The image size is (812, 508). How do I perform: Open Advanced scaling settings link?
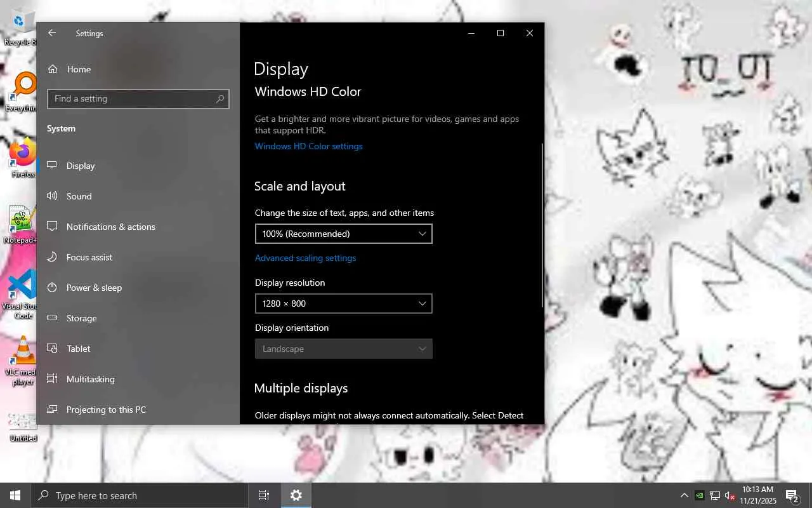(x=305, y=258)
